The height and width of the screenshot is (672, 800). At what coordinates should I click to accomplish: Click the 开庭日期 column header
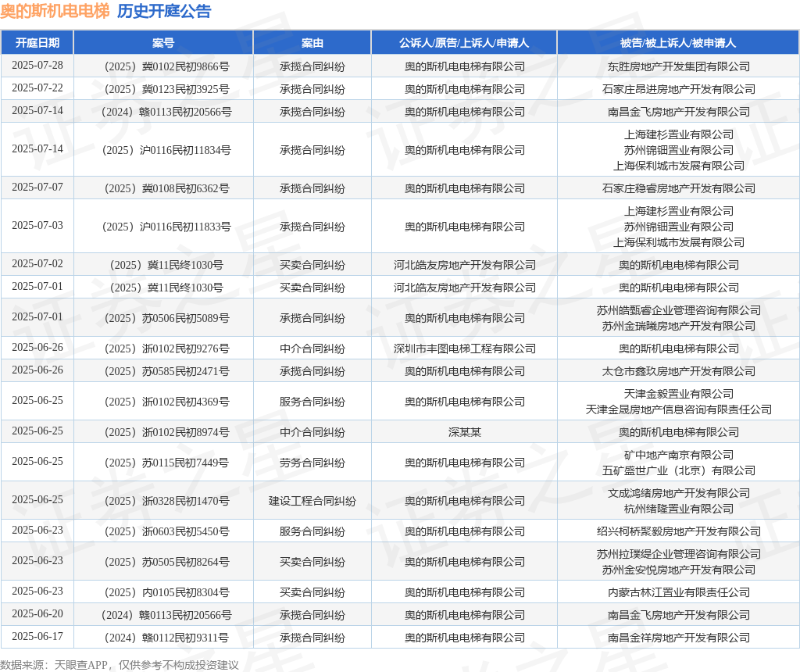tap(37, 43)
